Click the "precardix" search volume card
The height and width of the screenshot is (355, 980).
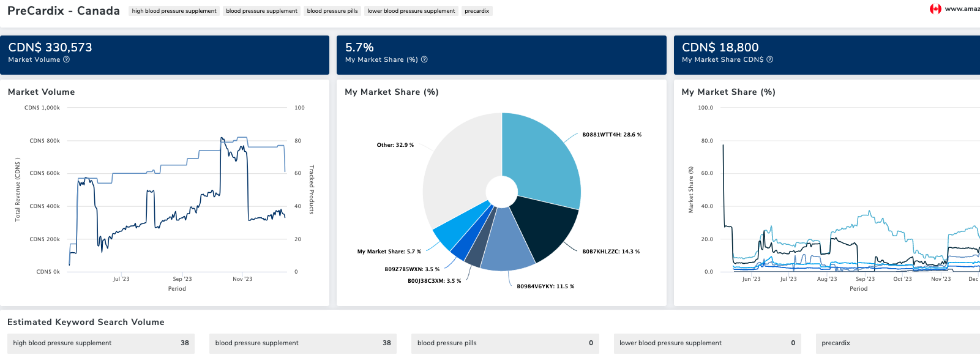pyautogui.click(x=897, y=343)
